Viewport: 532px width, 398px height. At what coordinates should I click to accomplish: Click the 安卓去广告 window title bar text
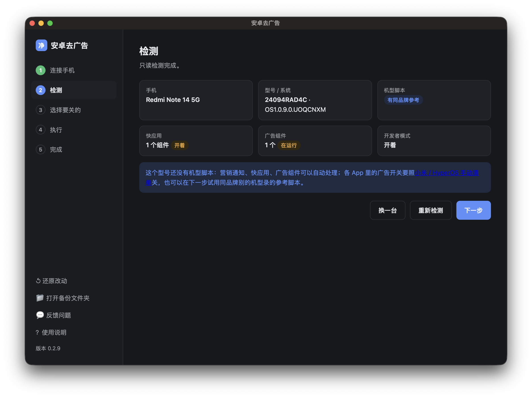[266, 23]
